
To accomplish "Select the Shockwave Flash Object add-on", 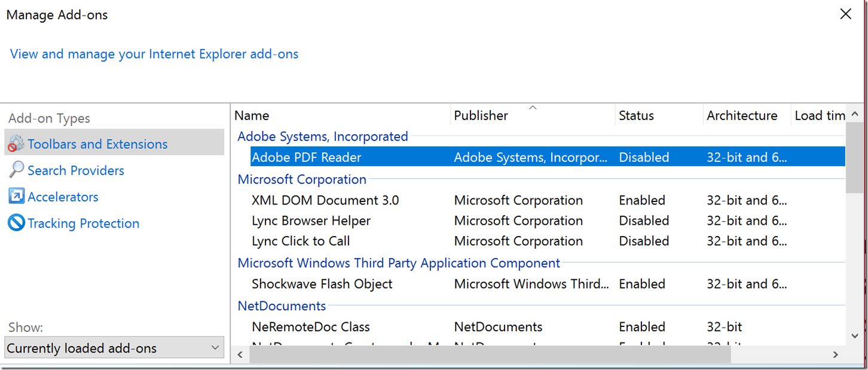I will pyautogui.click(x=322, y=284).
